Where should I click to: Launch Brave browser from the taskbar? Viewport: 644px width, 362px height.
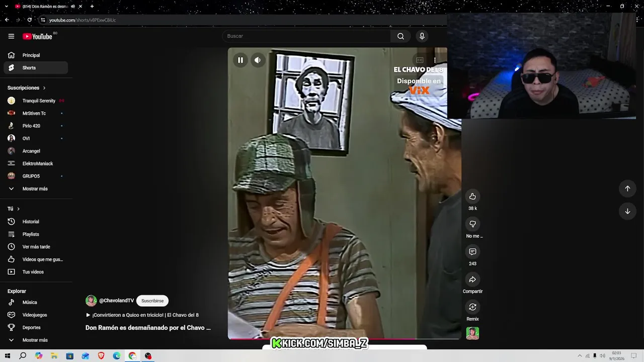point(101,356)
